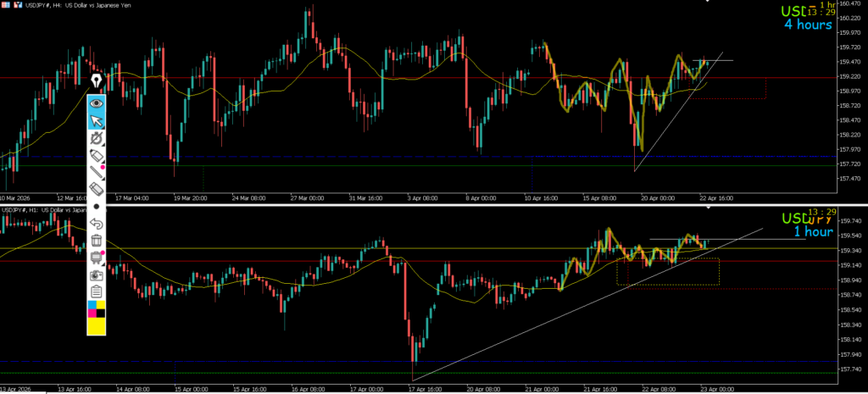Pick the yellow color swatch

(97, 326)
